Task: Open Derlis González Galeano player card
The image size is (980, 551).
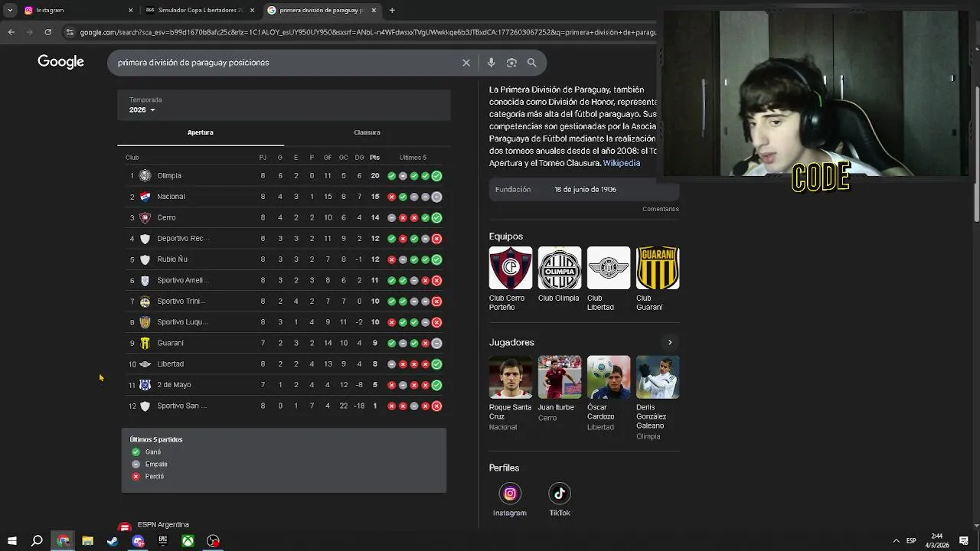Action: pyautogui.click(x=657, y=398)
